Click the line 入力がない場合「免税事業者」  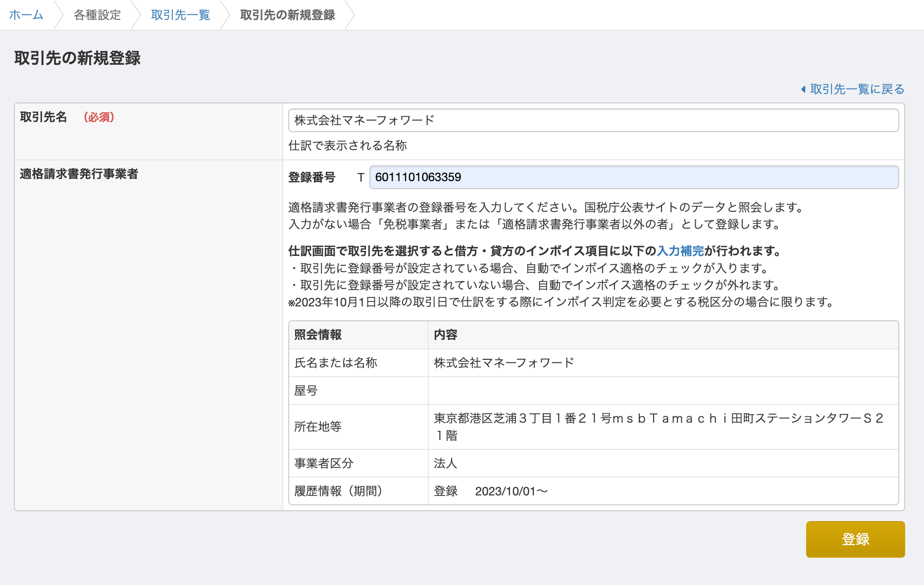(535, 224)
